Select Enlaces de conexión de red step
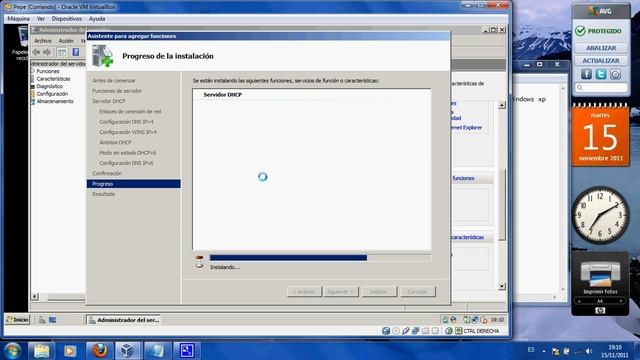 (x=130, y=111)
